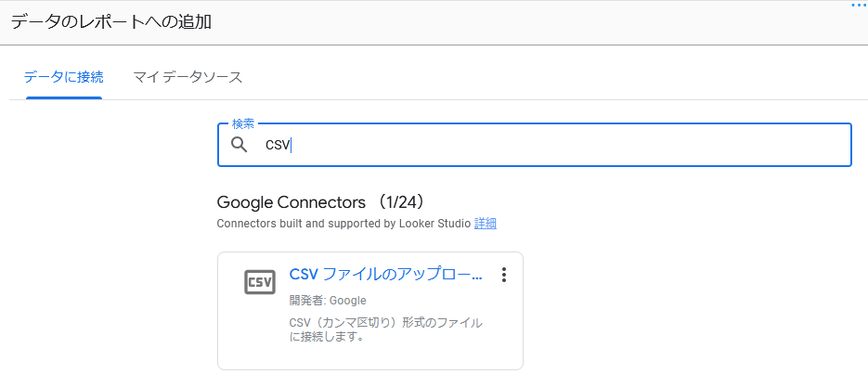The height and width of the screenshot is (387, 868).
Task: Click the typed 'csv' text in search
Action: pos(278,145)
